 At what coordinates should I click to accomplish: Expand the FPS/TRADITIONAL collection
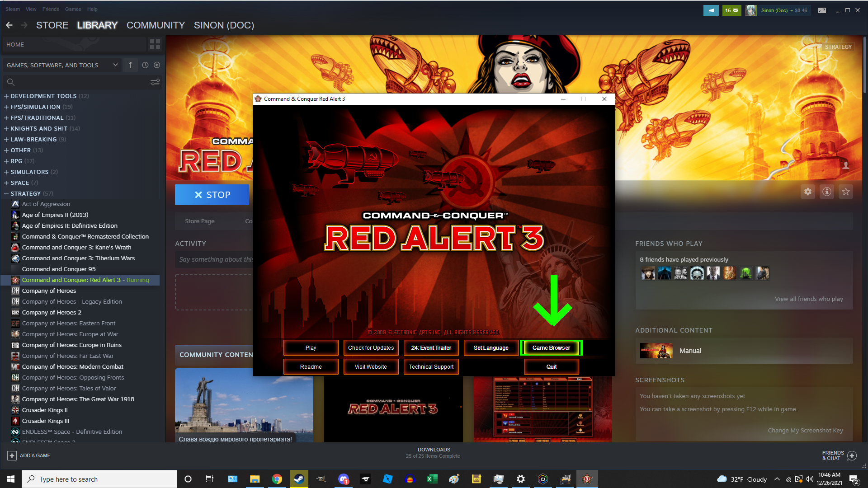click(6, 117)
